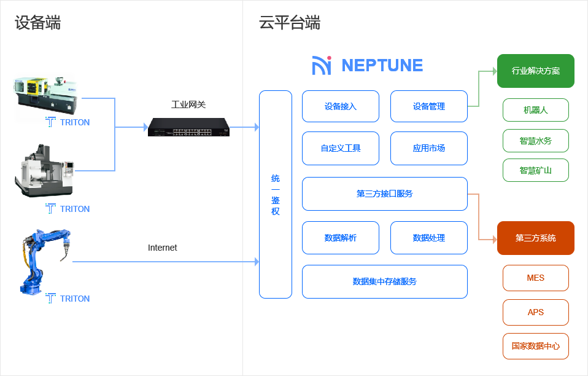This screenshot has width=588, height=376.
Task: Select the 数据解析 module
Action: (x=341, y=238)
